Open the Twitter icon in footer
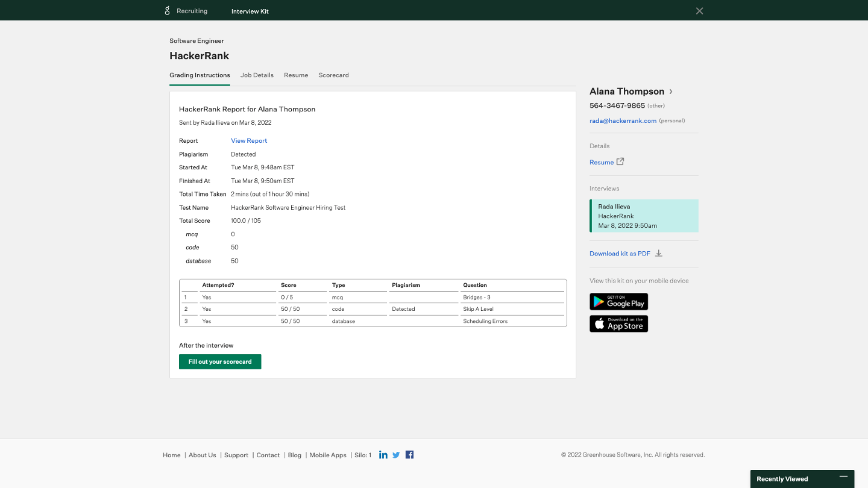The height and width of the screenshot is (488, 868). click(396, 455)
